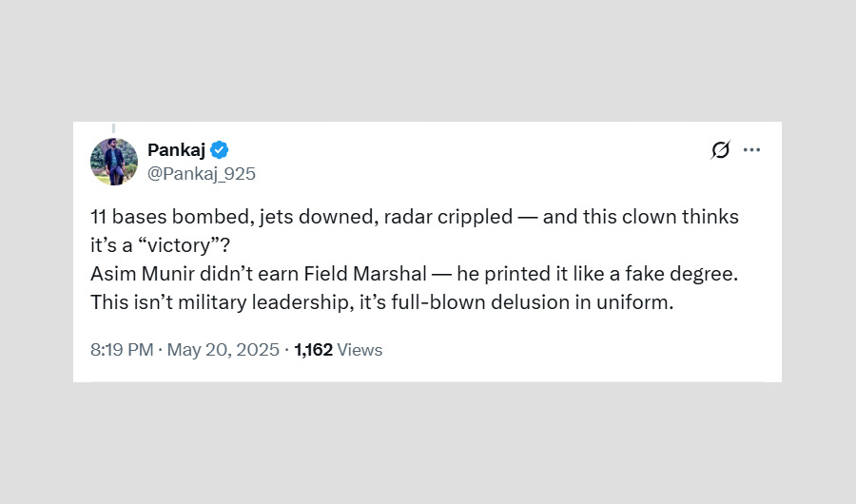Click the 8:19 PM timestamp
The height and width of the screenshot is (504, 856).
tap(122, 350)
